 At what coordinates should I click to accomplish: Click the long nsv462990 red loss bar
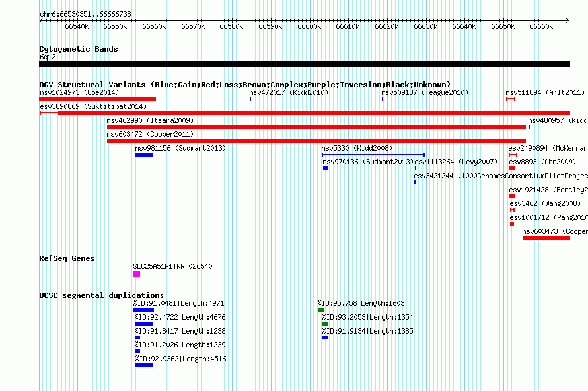coord(316,127)
